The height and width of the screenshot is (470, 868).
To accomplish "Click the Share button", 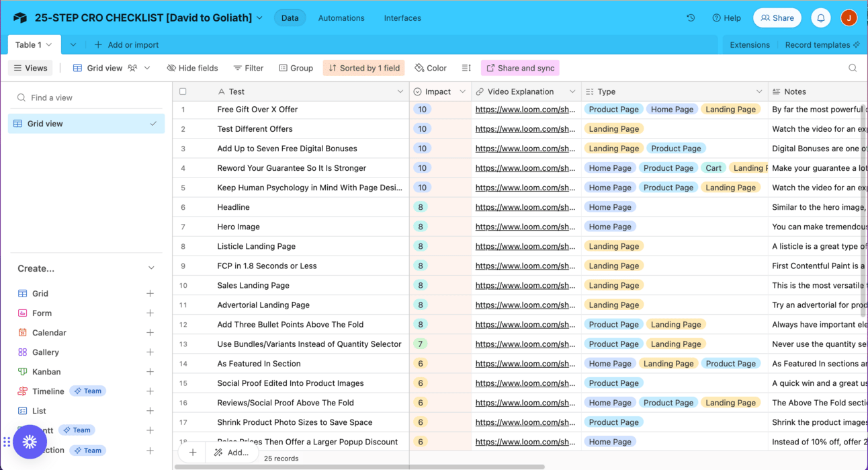I will click(777, 18).
